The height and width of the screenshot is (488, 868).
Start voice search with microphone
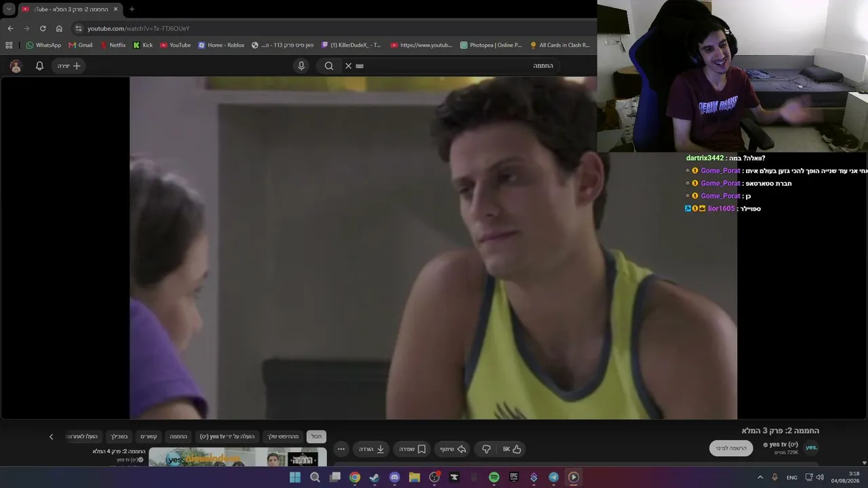click(302, 66)
